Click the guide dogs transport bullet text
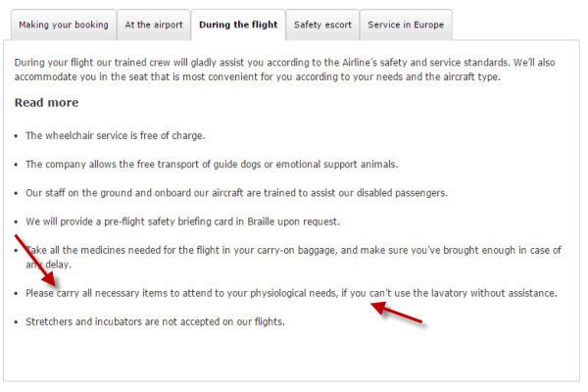588x392 pixels. point(211,164)
